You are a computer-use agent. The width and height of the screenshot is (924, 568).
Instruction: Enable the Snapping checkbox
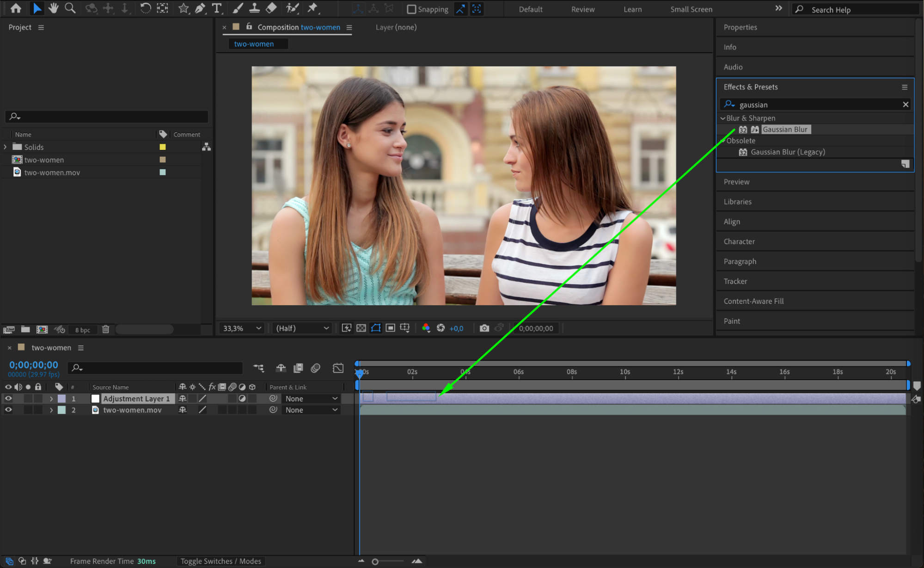pos(411,9)
